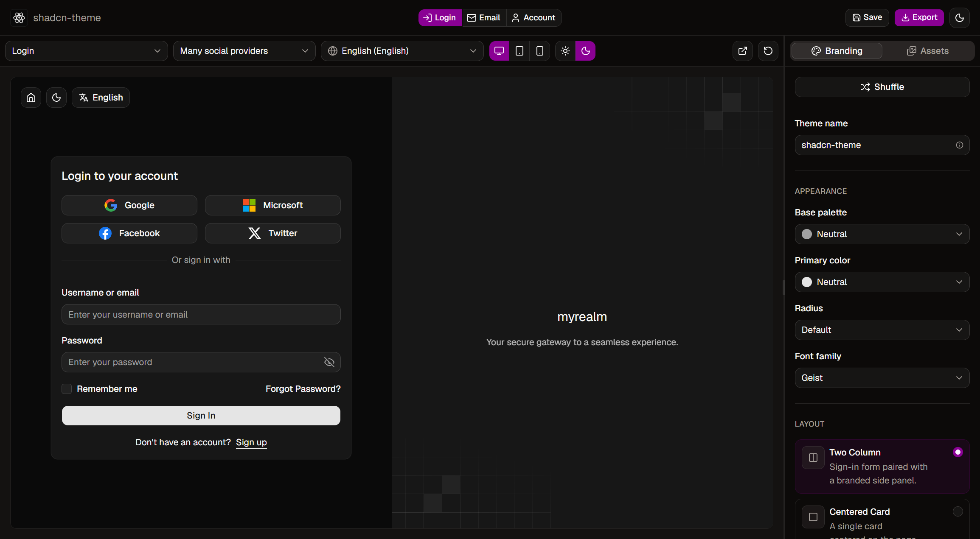The image size is (980, 539).
Task: Click the moon icon in login preview
Action: coord(56,98)
